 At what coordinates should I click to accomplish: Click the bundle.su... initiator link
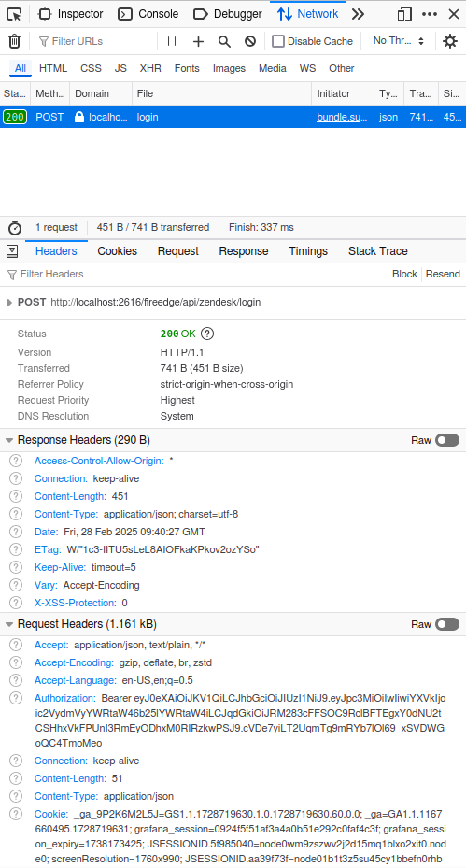[x=342, y=117]
